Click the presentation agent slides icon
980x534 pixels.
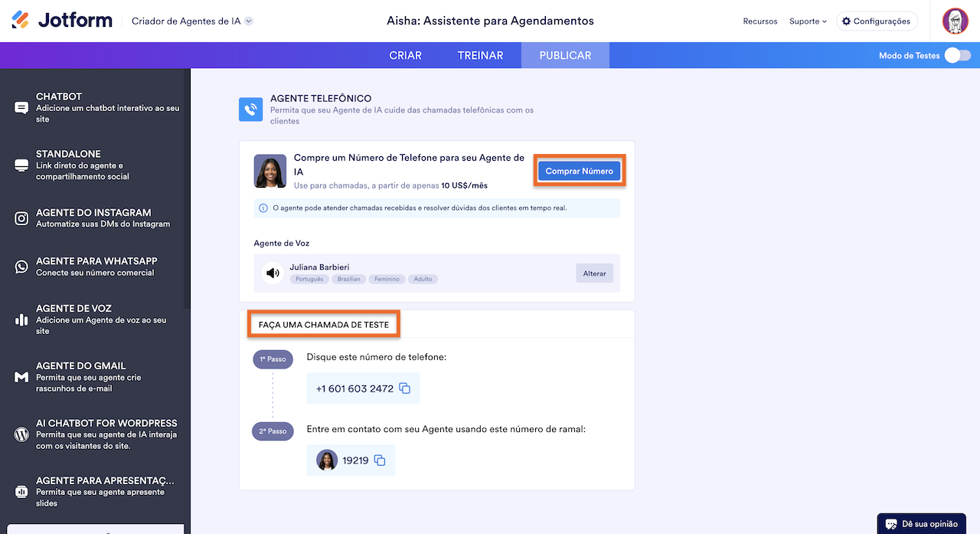[x=21, y=492]
